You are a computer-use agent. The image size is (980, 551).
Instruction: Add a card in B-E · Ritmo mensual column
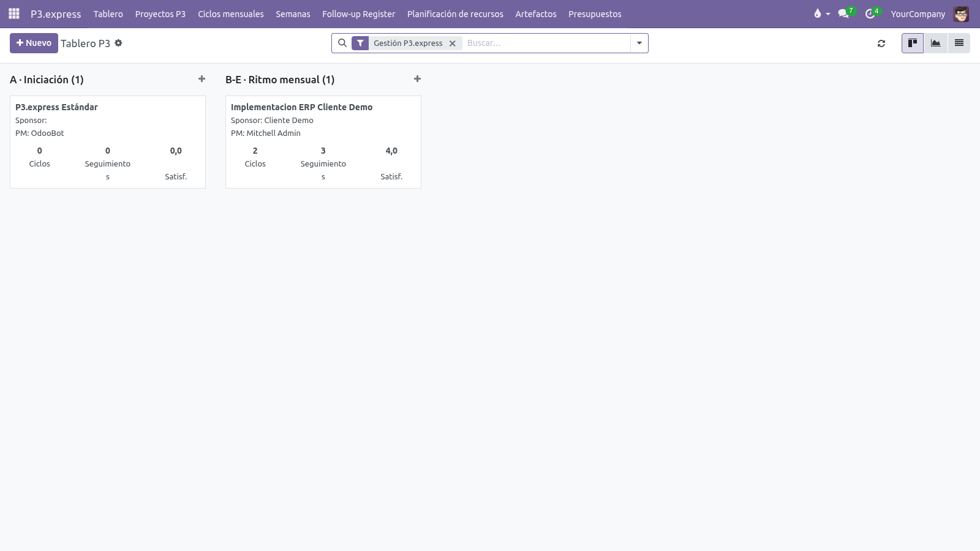point(417,79)
